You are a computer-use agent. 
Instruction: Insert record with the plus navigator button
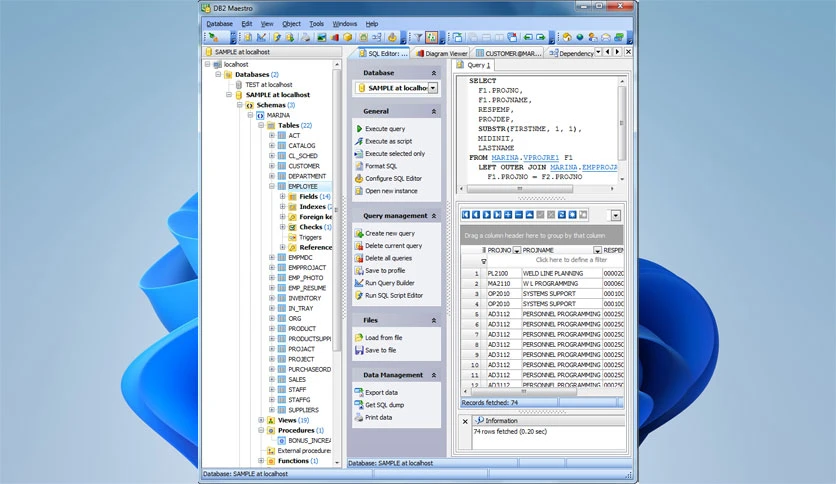click(x=508, y=215)
